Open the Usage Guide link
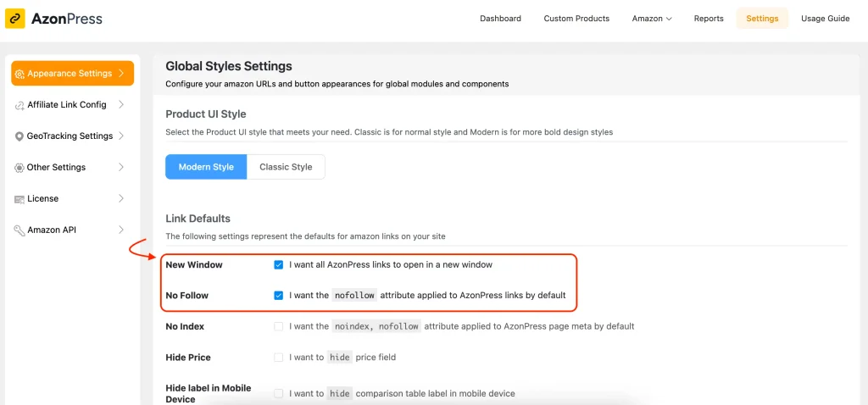The width and height of the screenshot is (868, 405). 825,19
